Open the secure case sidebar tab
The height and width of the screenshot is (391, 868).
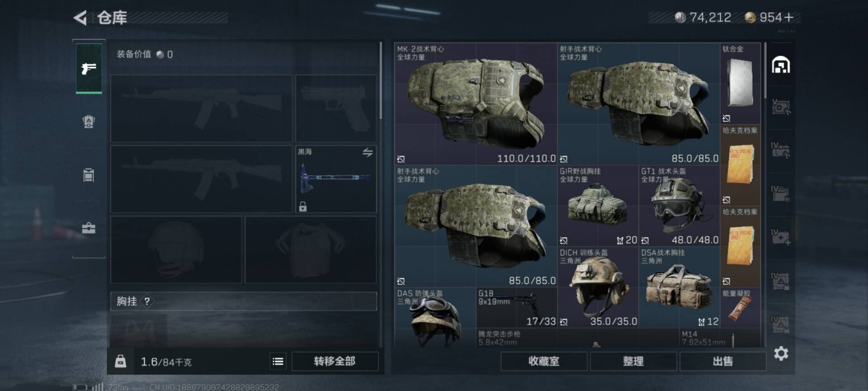click(x=89, y=228)
